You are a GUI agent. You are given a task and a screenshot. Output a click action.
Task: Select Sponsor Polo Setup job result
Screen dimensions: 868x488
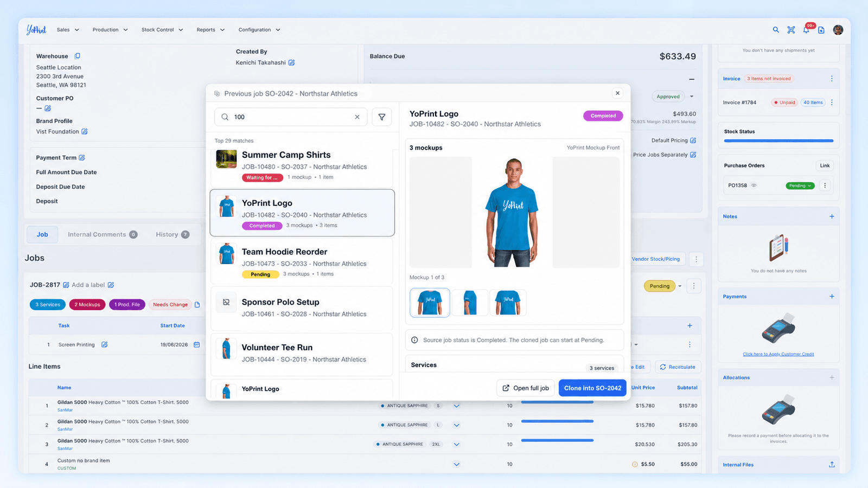coord(302,309)
